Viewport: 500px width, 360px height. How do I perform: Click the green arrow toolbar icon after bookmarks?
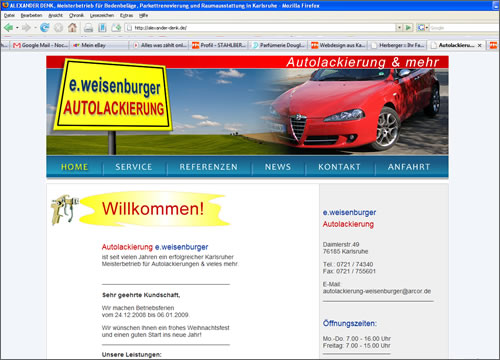(116, 28)
